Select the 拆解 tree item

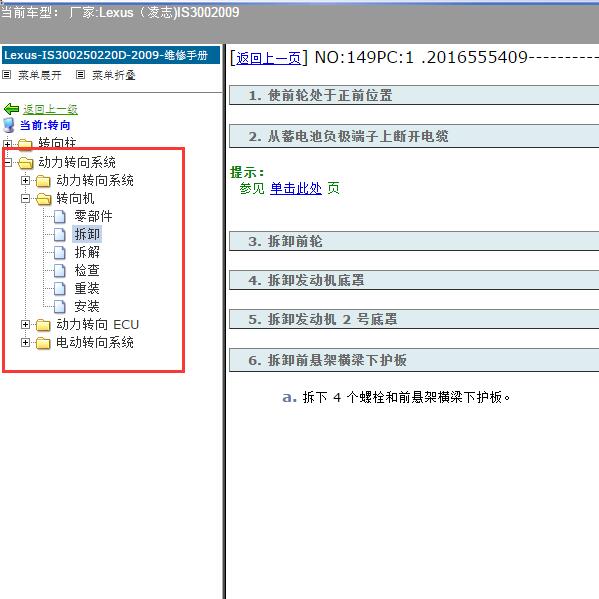[x=87, y=252]
